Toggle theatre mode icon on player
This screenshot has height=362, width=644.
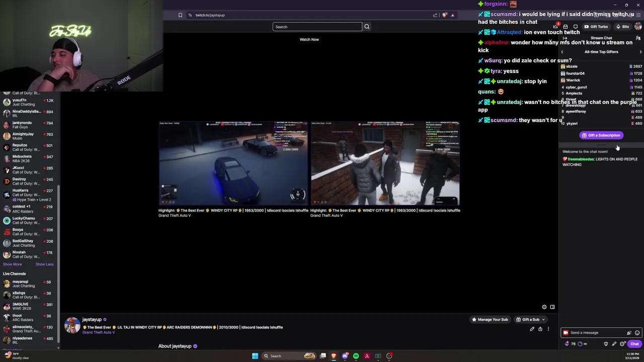(552, 307)
